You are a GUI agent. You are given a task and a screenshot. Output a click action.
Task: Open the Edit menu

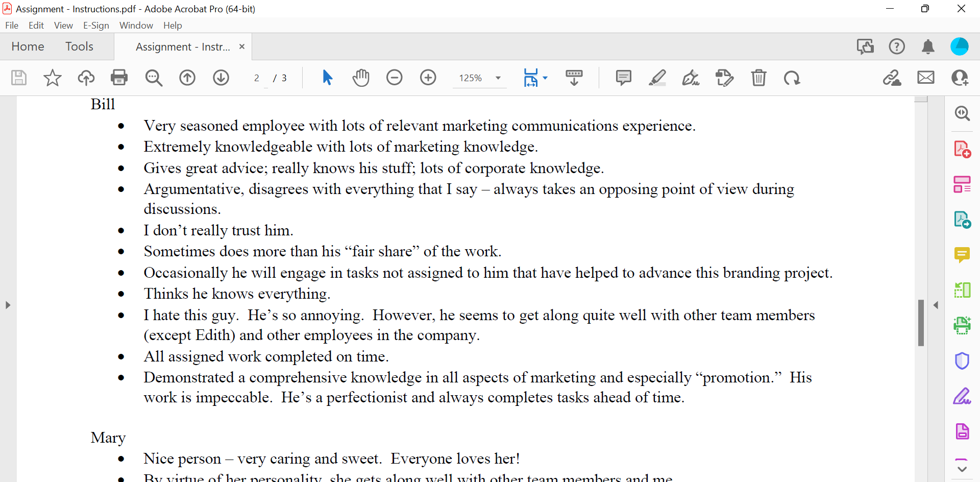coord(36,26)
